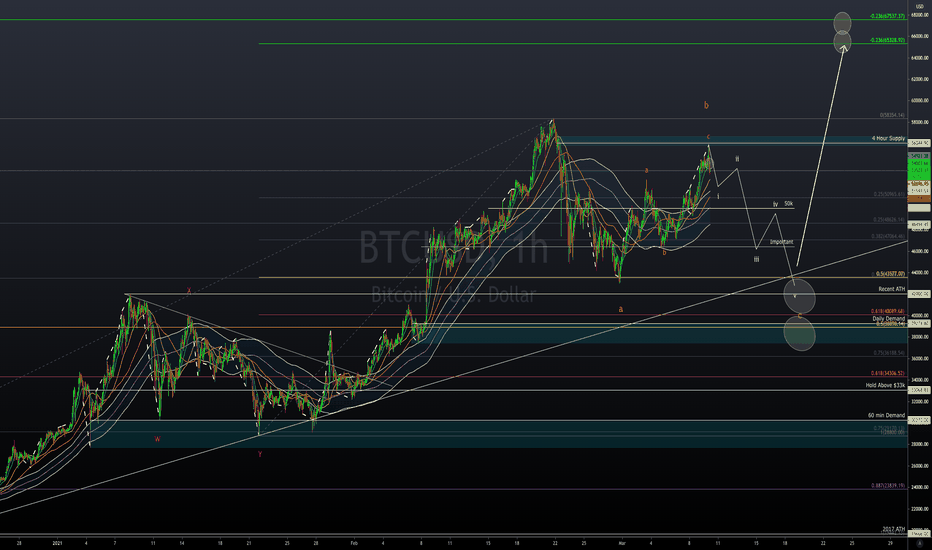Click the "60 min Demand" zone label
Screen dimensions: 932x550
(x=886, y=415)
